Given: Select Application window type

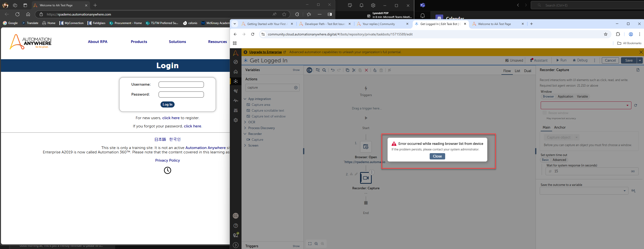Looking at the screenshot, I should click(x=565, y=97).
